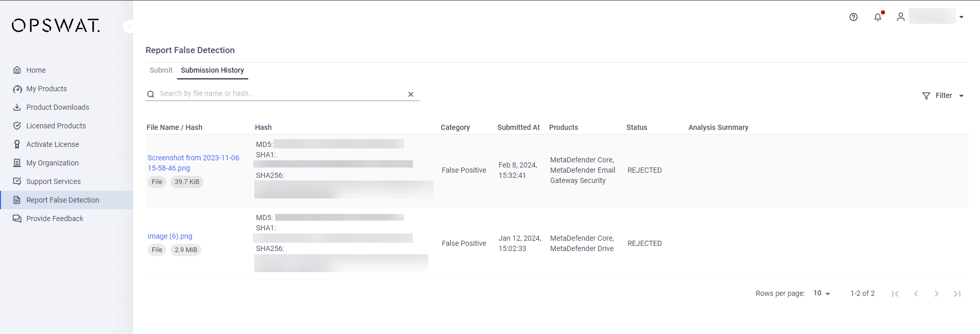This screenshot has height=334, width=980.
Task: Jump to the last page of results
Action: point(957,294)
